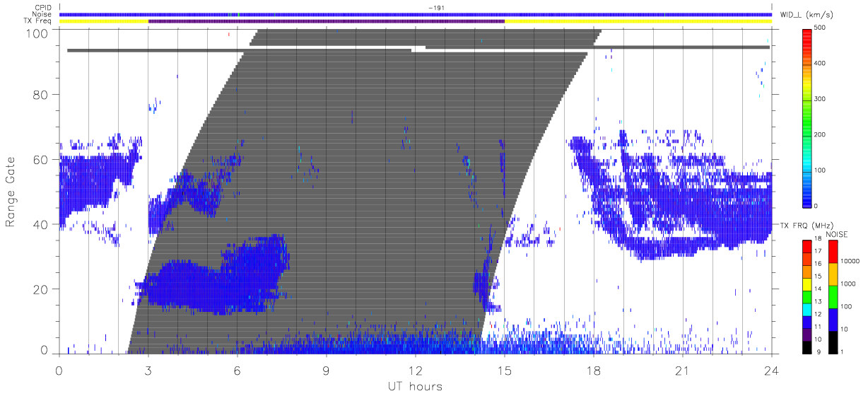868x401 pixels.
Task: Click the orange segment of NOISE colorbar
Action: [x=835, y=273]
